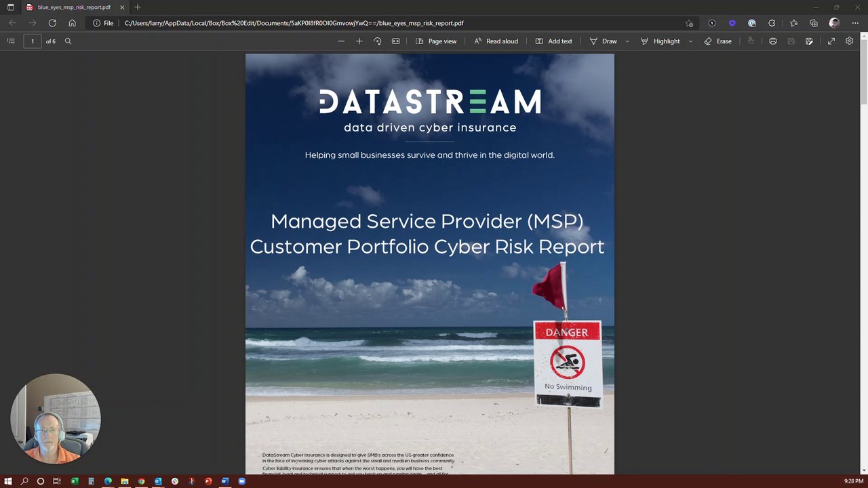Open the Collections panel

(814, 23)
